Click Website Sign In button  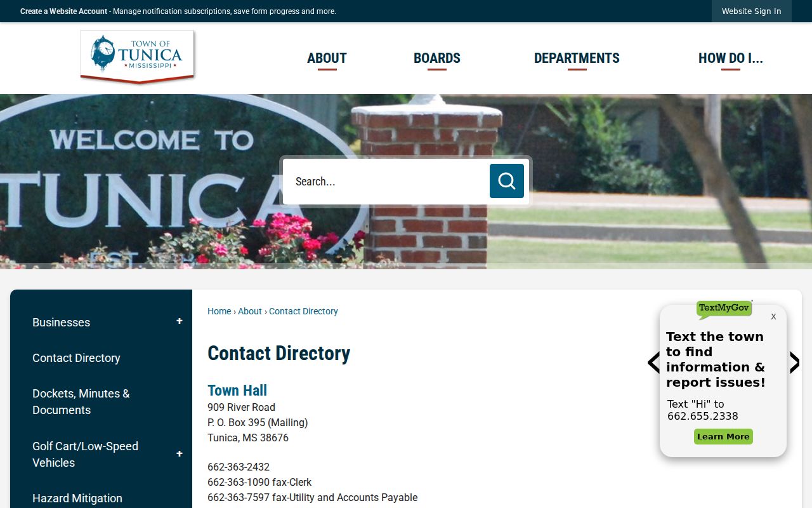click(752, 11)
